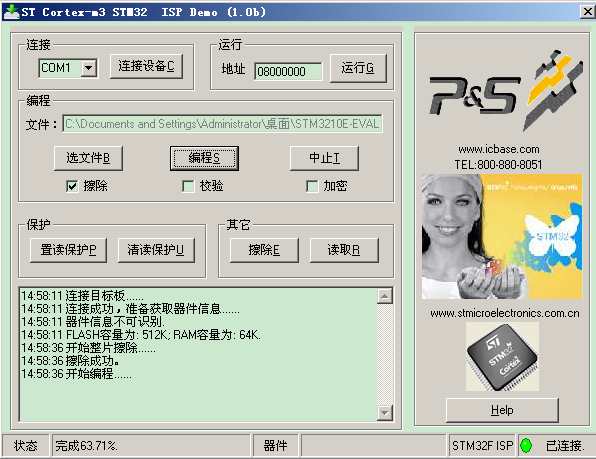Toggle the 擦除 erase checkbox

click(x=72, y=186)
